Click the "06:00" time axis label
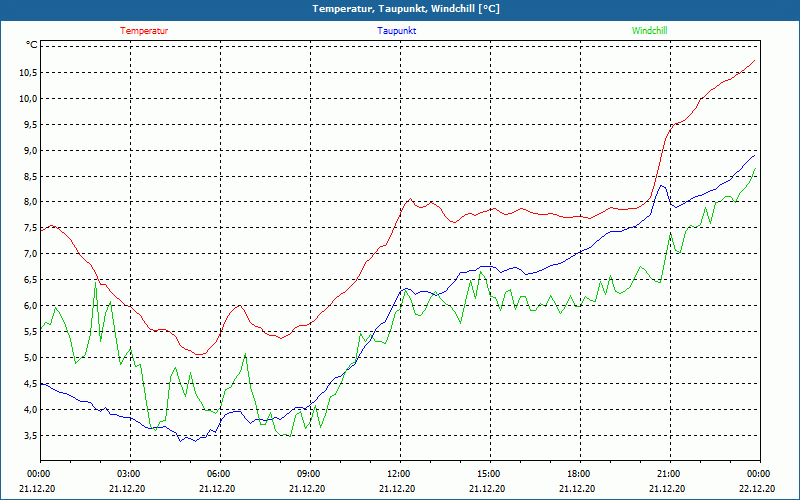The width and height of the screenshot is (800, 500). point(220,474)
